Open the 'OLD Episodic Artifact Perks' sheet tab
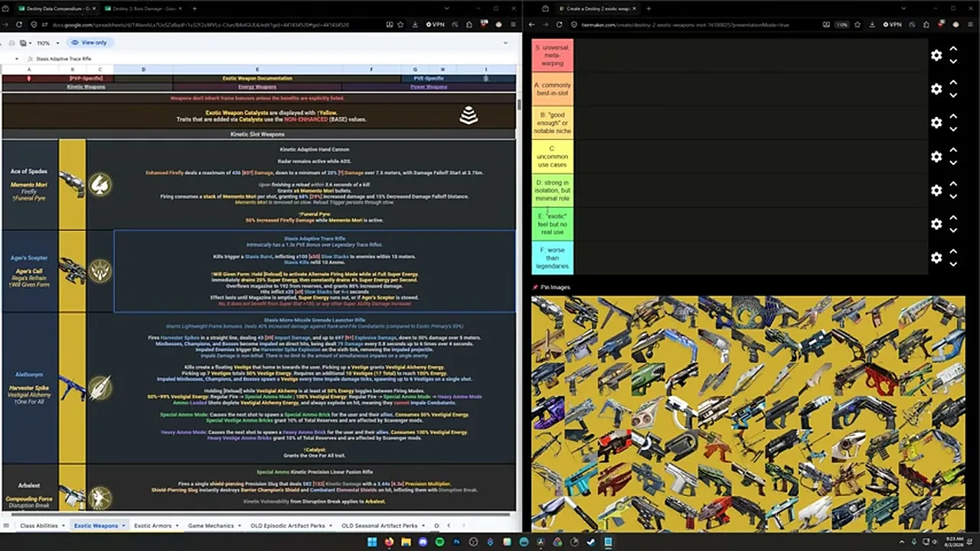980x551 pixels. (288, 526)
